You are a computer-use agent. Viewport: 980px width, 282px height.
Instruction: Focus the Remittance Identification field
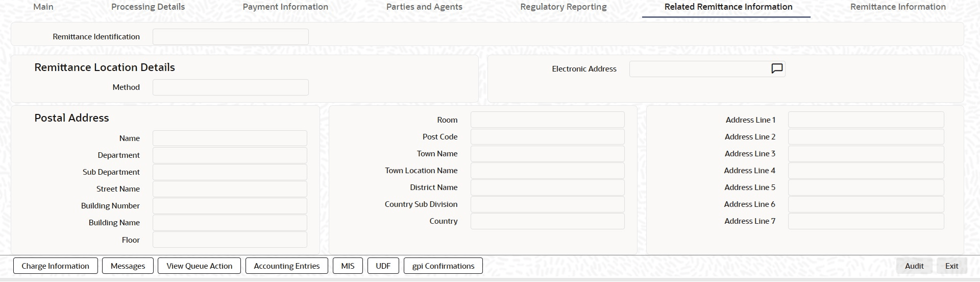pos(230,37)
